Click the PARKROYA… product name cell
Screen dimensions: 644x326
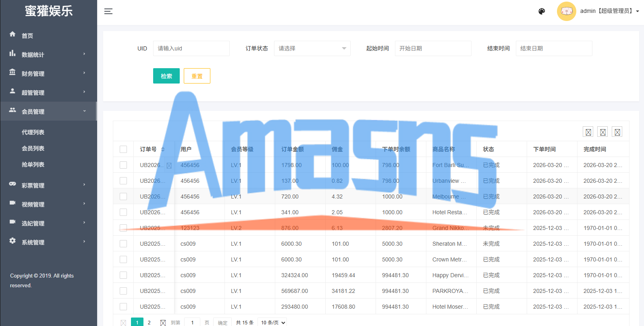coord(451,291)
